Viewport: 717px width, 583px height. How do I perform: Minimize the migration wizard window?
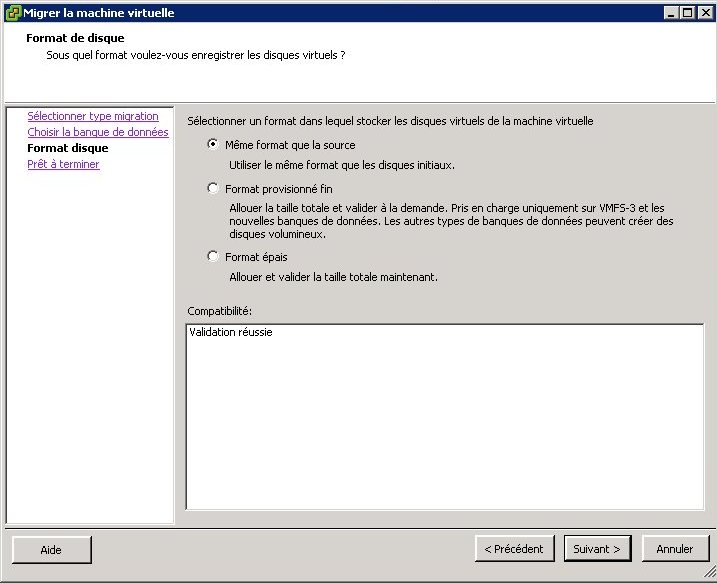pyautogui.click(x=669, y=13)
